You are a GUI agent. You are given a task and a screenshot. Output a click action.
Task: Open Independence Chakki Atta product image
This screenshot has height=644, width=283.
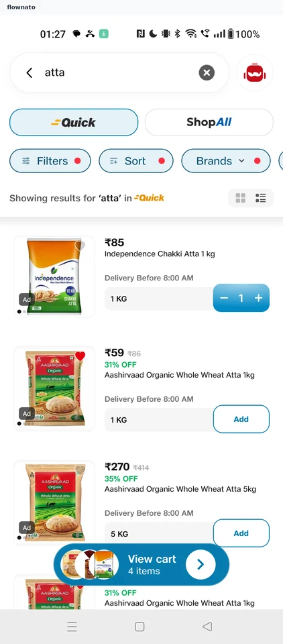[54, 276]
